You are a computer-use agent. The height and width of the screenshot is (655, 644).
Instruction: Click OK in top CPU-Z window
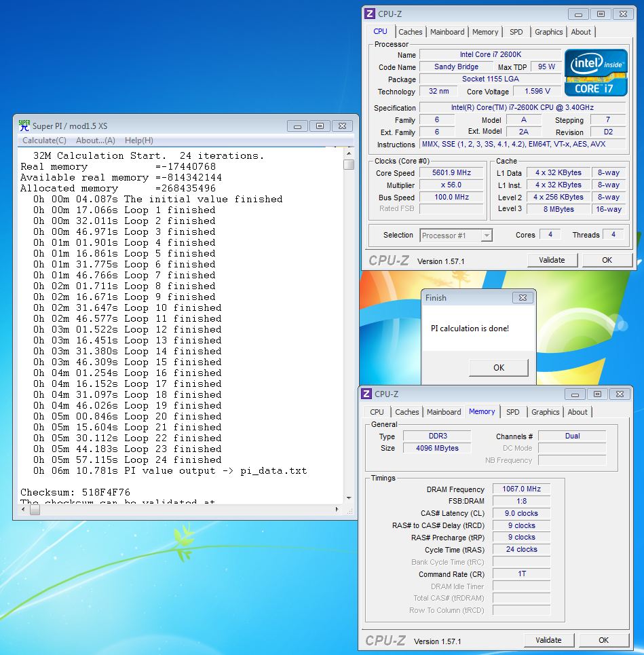607,260
